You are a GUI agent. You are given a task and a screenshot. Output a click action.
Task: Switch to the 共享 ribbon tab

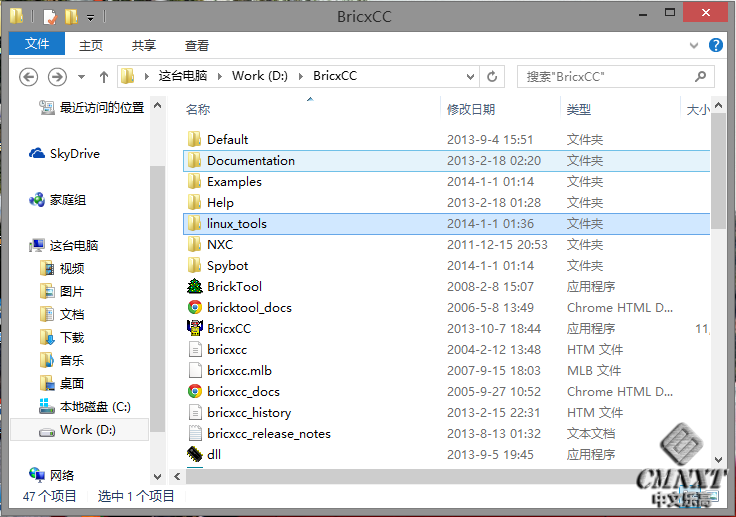tap(144, 45)
